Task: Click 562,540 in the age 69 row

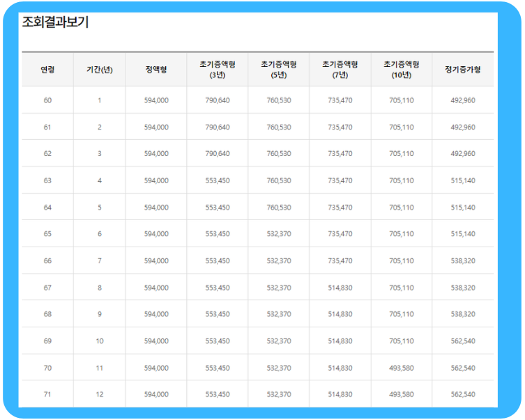Action: click(463, 341)
